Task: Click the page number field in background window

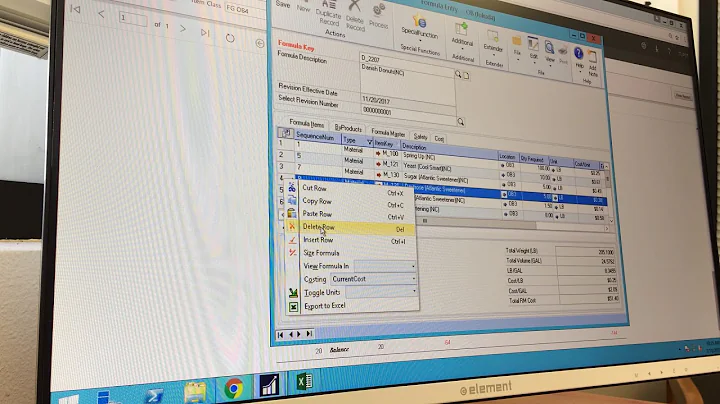Action: (133, 18)
